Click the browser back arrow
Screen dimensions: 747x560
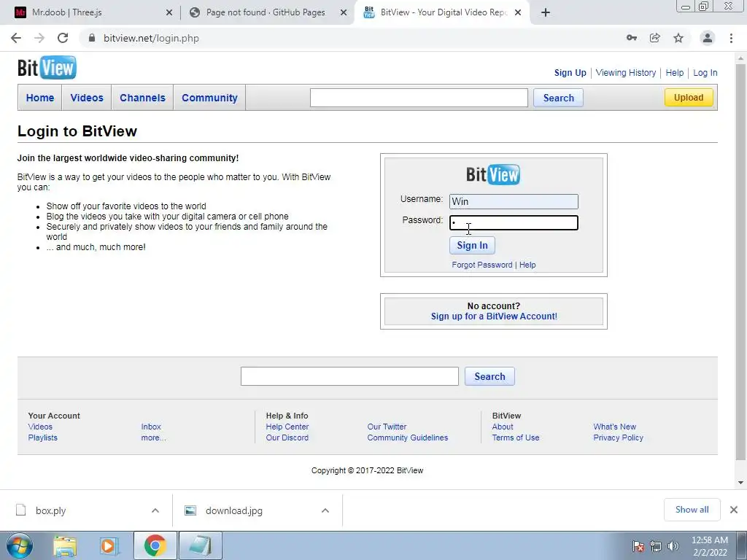pos(16,38)
